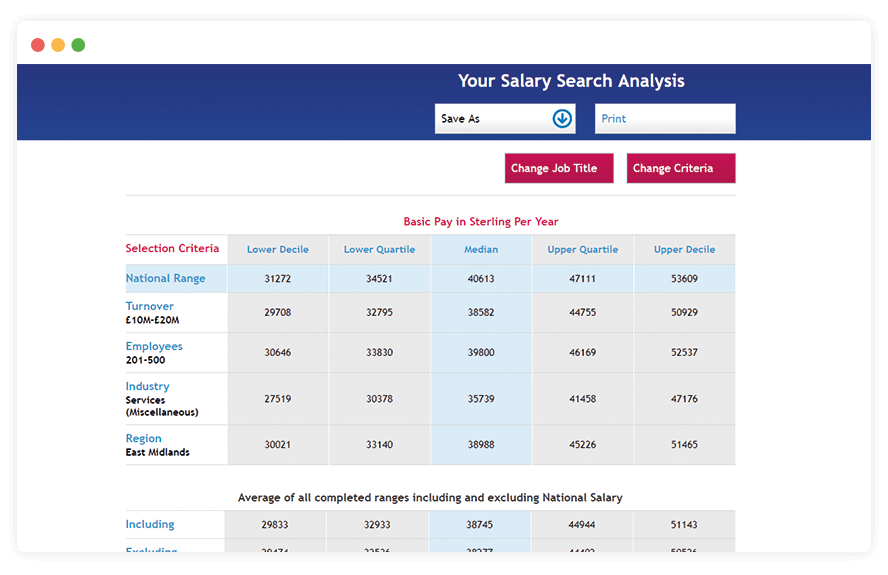Click the yellow minimize window dot

point(58,45)
